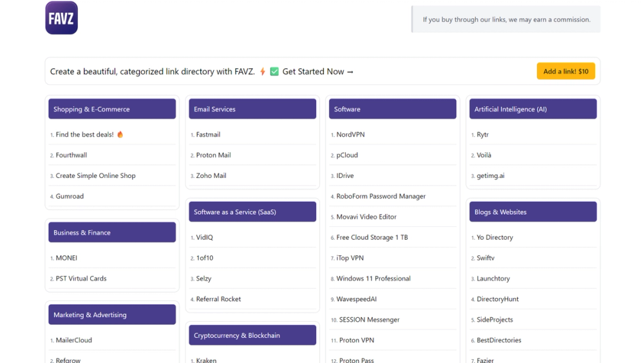Open the Software category header
This screenshot has height=363, width=644.
393,109
